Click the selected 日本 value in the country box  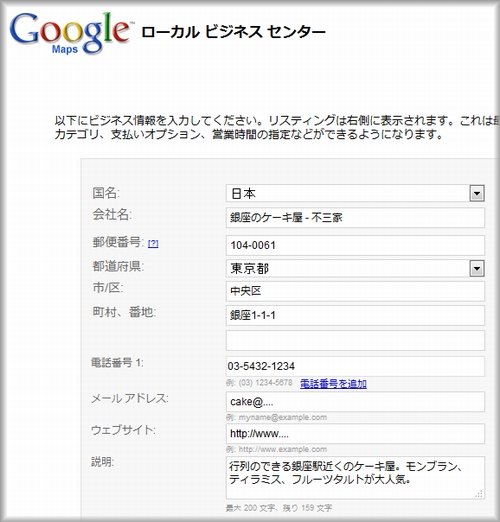coord(243,194)
